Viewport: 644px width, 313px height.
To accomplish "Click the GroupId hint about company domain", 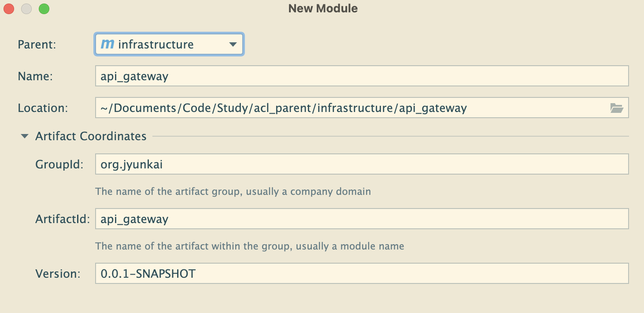I will tap(233, 192).
